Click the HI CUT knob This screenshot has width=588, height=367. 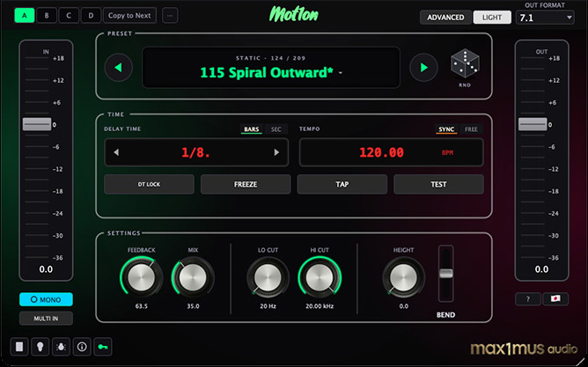tap(320, 278)
